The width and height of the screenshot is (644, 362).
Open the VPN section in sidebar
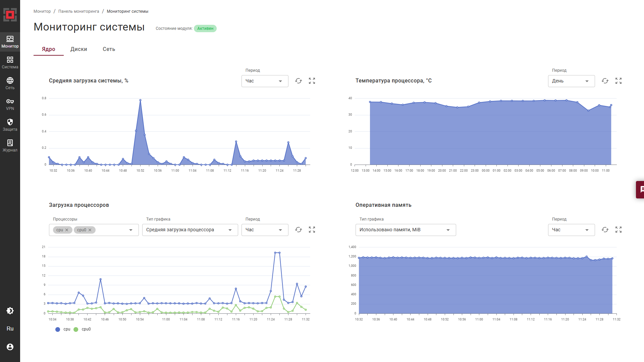point(10,104)
